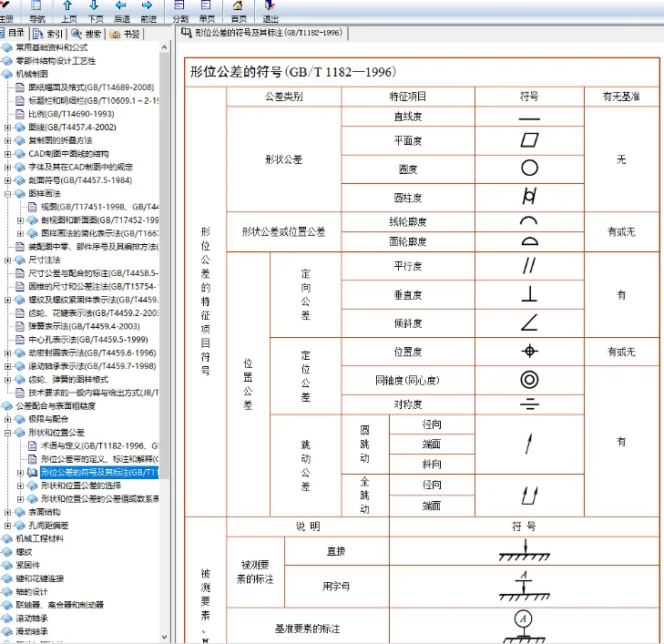
Task: Click the tree panel vertical scrollbar thumb
Action: (x=164, y=266)
